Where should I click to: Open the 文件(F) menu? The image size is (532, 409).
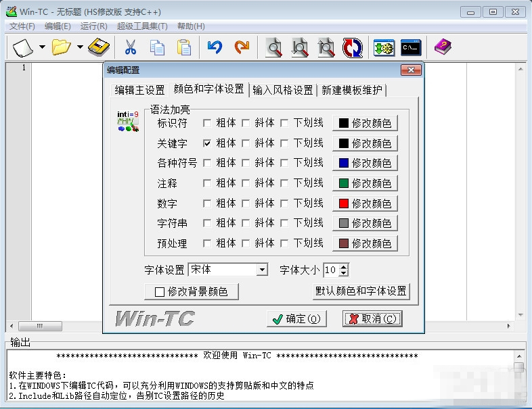pyautogui.click(x=22, y=26)
